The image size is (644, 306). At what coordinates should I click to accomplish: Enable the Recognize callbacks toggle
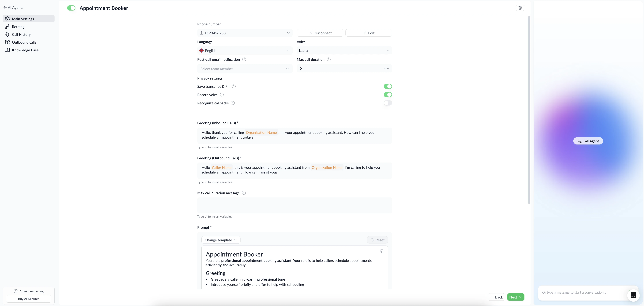pyautogui.click(x=388, y=103)
